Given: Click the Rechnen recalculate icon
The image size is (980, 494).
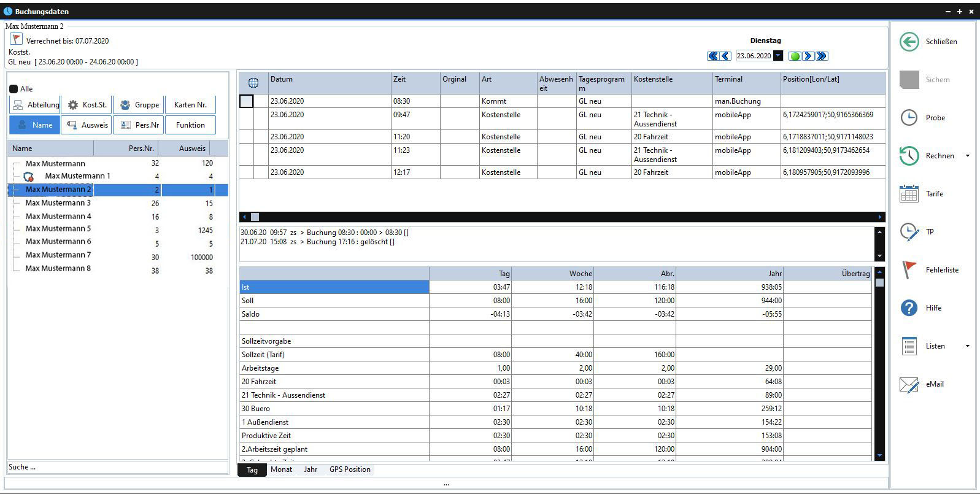Looking at the screenshot, I should [x=909, y=156].
